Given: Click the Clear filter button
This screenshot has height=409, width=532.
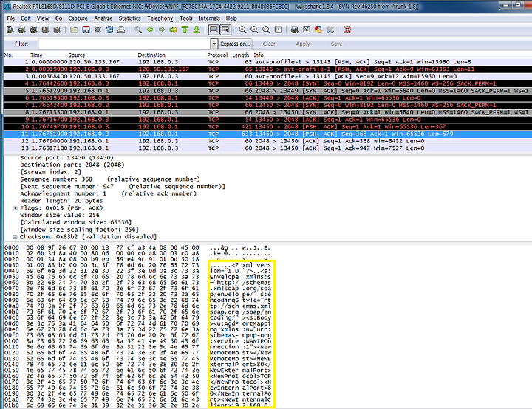Looking at the screenshot, I should 269,44.
